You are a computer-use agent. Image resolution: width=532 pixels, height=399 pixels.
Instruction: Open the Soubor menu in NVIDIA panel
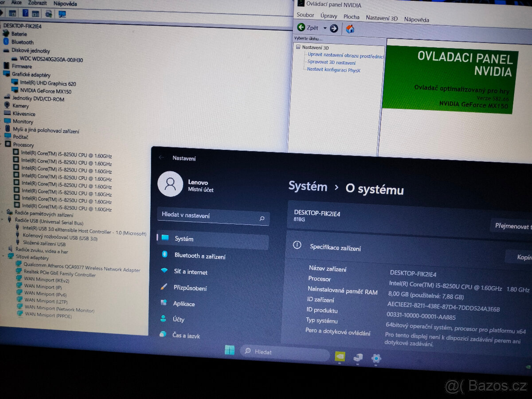(x=305, y=15)
